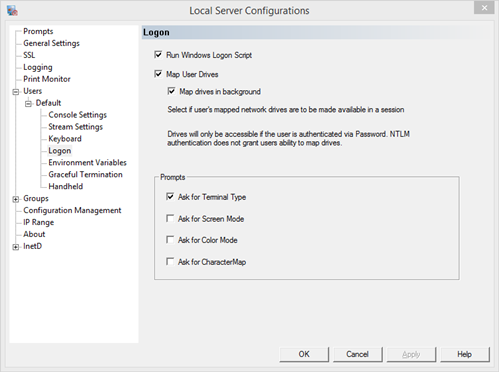Open General Settings tree item
Image resolution: width=499 pixels, height=372 pixels.
[x=51, y=43]
